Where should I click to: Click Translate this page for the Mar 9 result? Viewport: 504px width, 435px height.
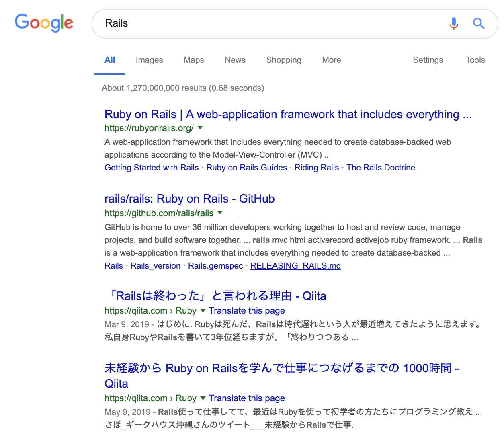247,311
